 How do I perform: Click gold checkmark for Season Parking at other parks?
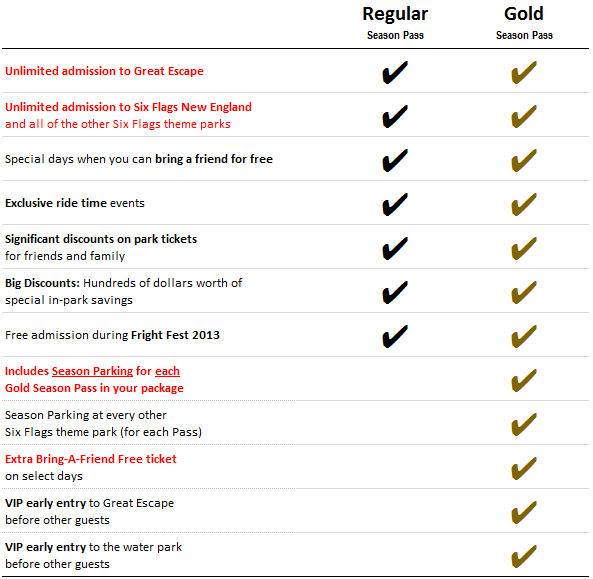(x=524, y=424)
